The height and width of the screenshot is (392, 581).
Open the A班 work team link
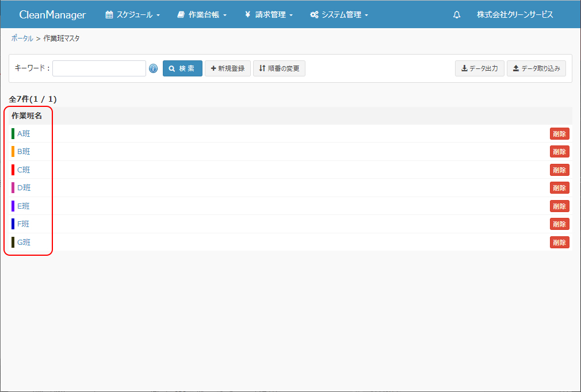(x=24, y=134)
